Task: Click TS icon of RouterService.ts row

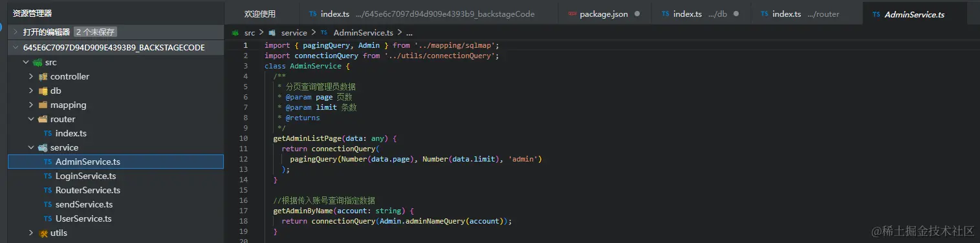Action: (x=48, y=190)
